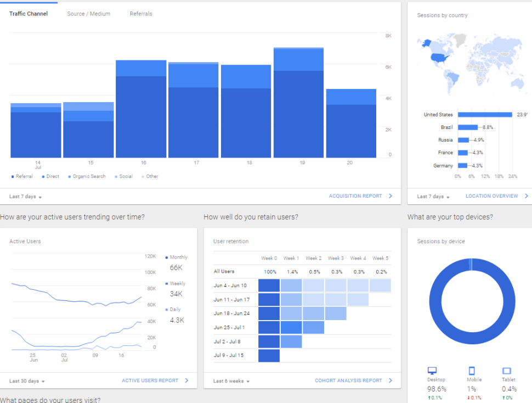The image size is (532, 403).
Task: Click the Jul 9 - Jul 15 cohort row label
Action: [x=229, y=355]
